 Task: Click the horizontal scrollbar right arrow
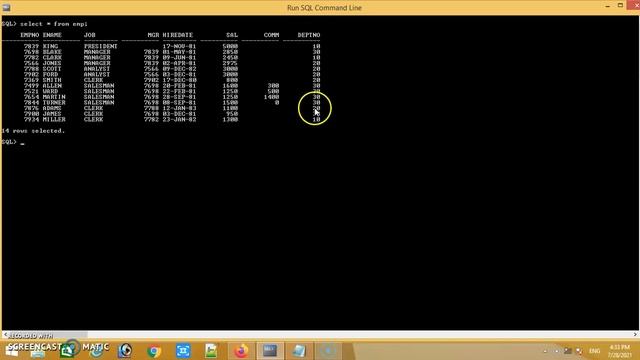tap(636, 335)
